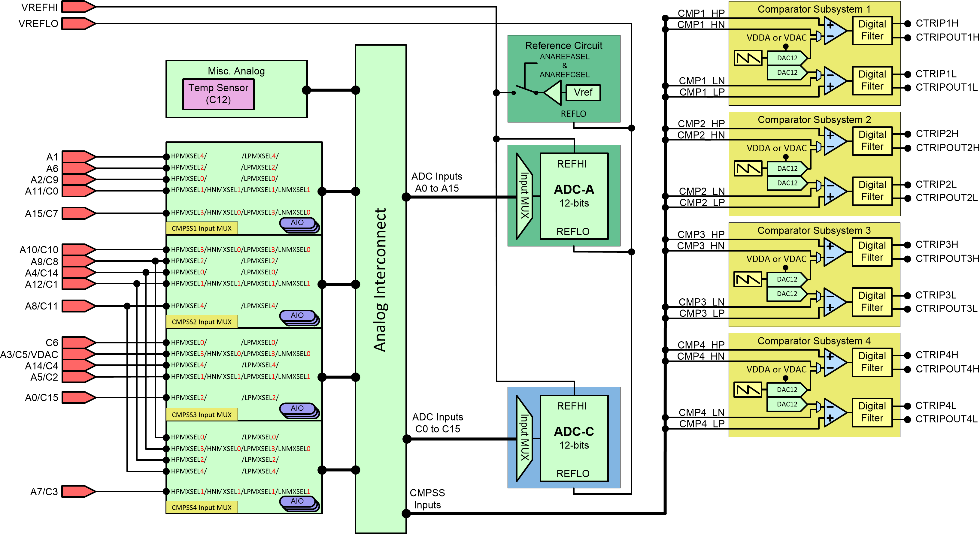
Task: Select the A6 input pin symbol
Action: click(x=78, y=168)
